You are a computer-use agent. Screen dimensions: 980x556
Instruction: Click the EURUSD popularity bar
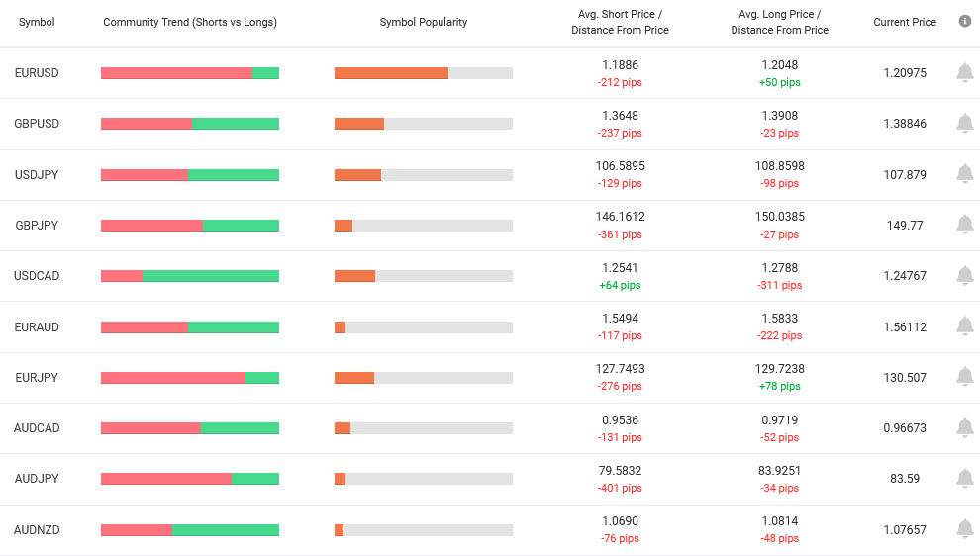(x=424, y=73)
